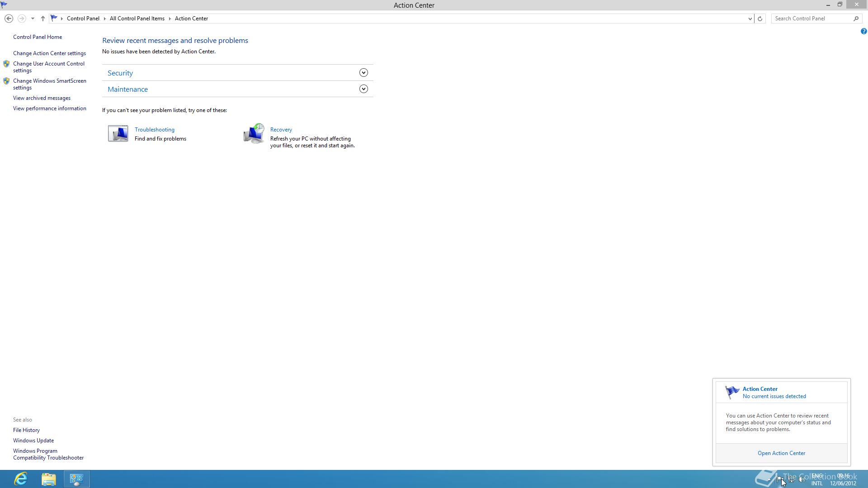Click the Help question mark icon
Image resolution: width=868 pixels, height=488 pixels.
863,31
